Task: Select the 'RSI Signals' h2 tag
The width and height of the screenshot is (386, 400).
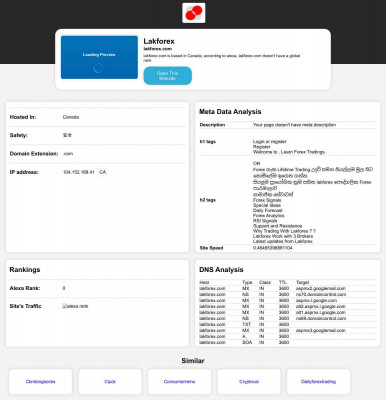Action: [265, 221]
